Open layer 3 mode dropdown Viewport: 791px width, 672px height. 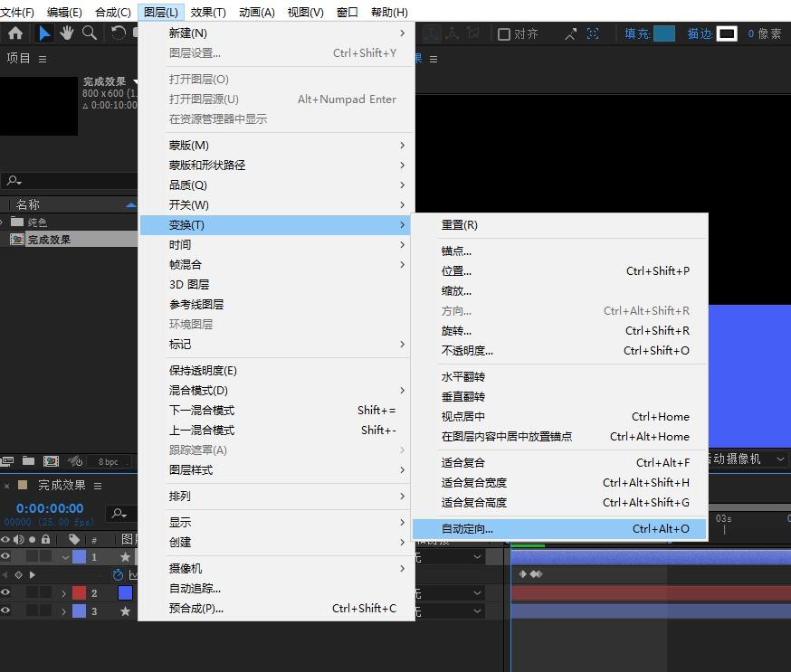477,611
